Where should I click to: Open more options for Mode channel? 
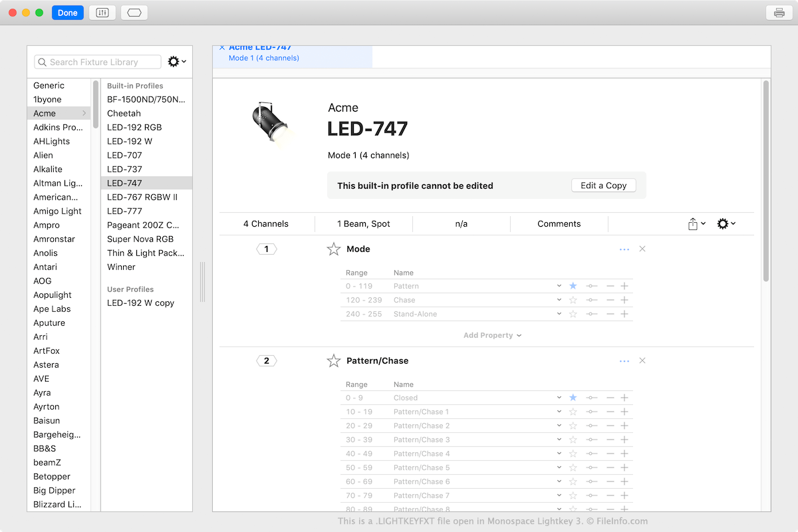[x=624, y=249]
